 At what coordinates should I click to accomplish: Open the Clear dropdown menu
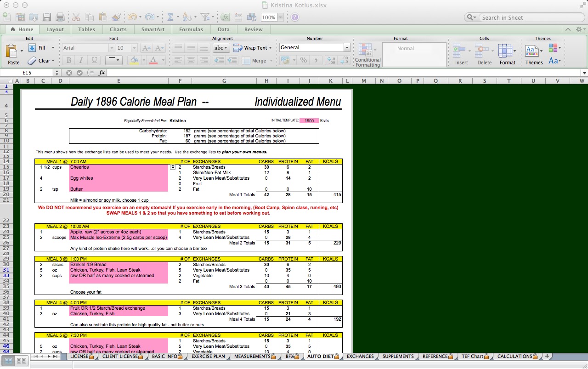coord(53,61)
